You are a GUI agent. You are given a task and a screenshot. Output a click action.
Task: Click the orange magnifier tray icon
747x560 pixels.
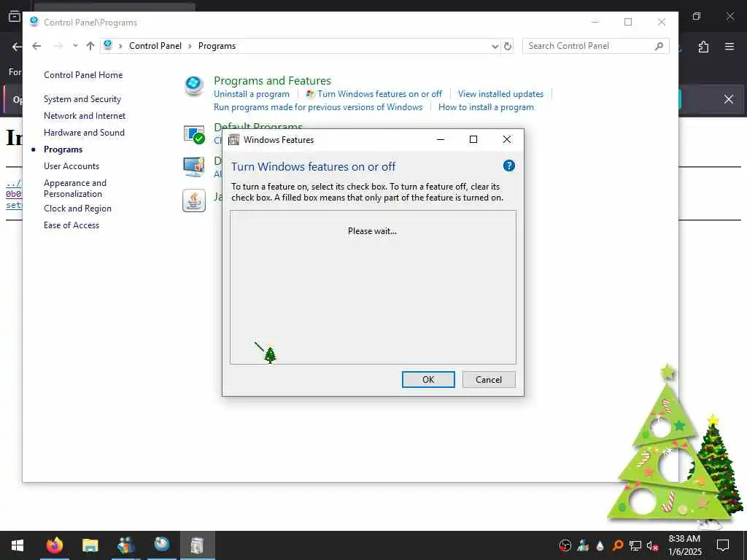pos(617,545)
